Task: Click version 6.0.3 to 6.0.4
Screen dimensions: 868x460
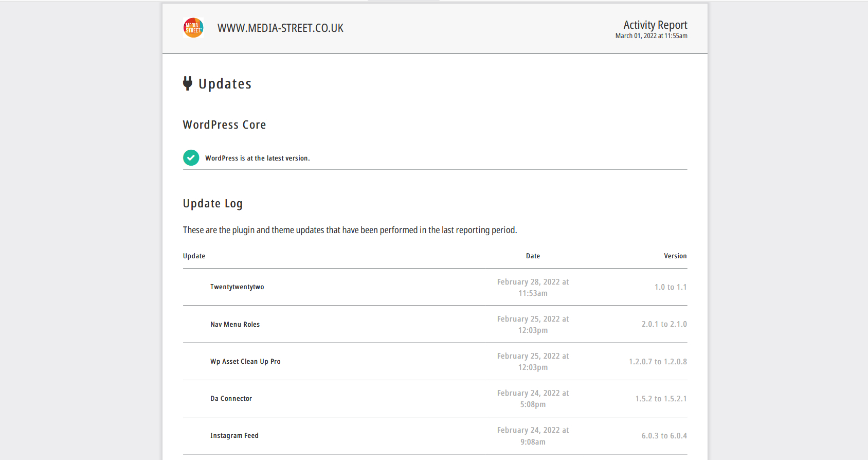Action: (x=664, y=436)
